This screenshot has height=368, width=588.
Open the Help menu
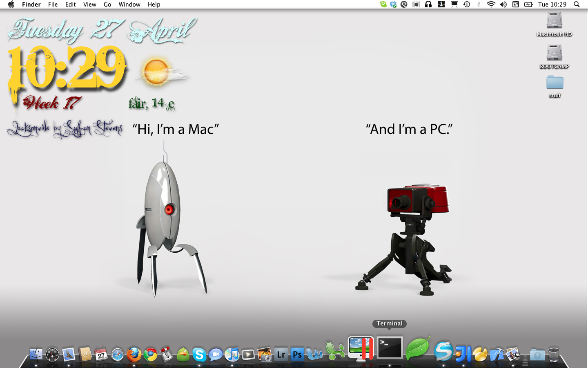[154, 4]
